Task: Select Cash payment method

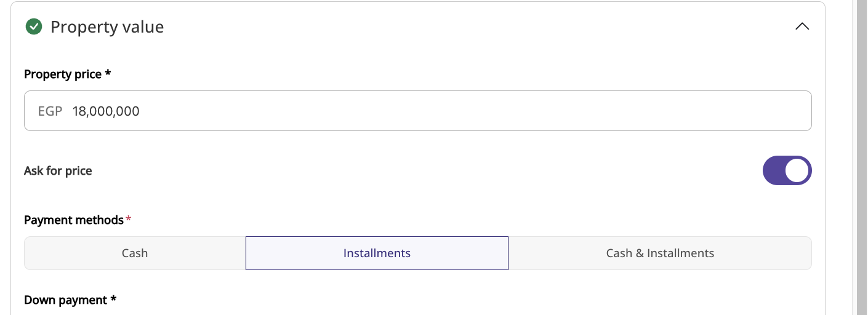Action: [x=135, y=253]
